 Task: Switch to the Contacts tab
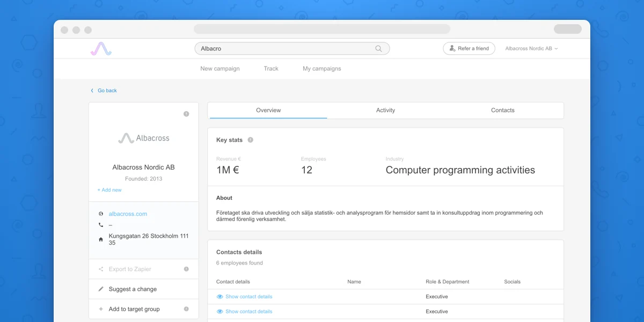click(x=503, y=111)
